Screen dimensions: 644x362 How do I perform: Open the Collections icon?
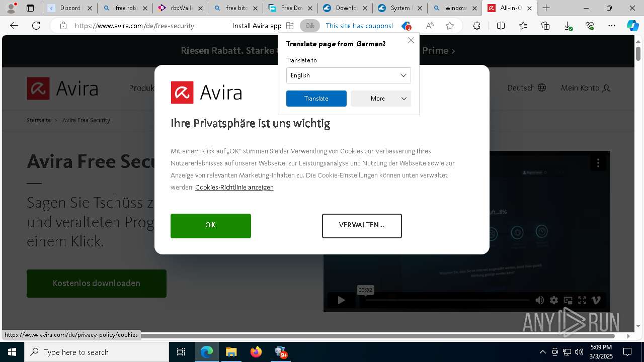[x=545, y=26]
